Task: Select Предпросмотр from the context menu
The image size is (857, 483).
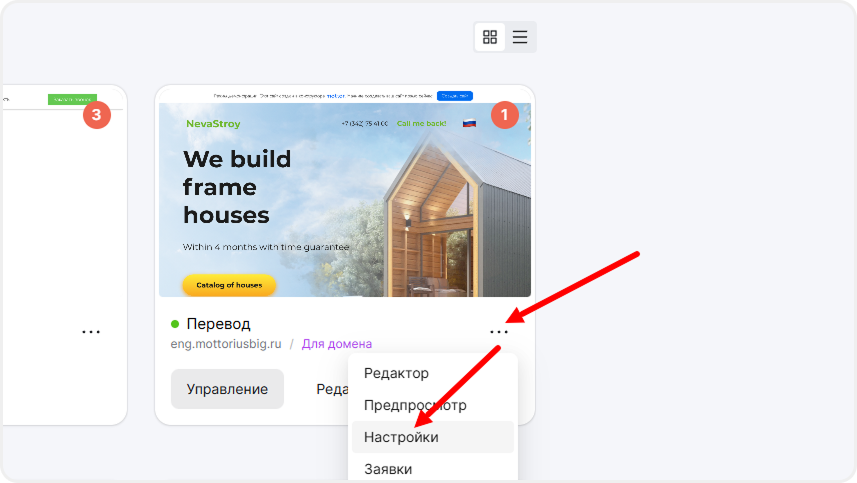Action: [x=415, y=405]
